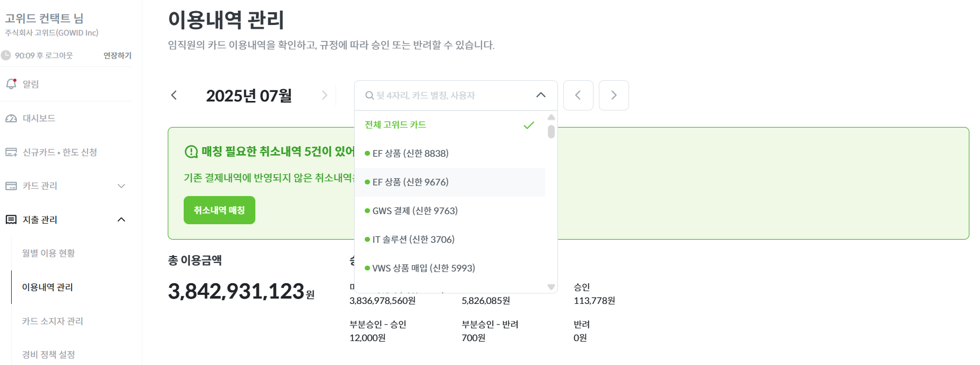
Task: Click the notification bell icon
Action: tap(11, 84)
